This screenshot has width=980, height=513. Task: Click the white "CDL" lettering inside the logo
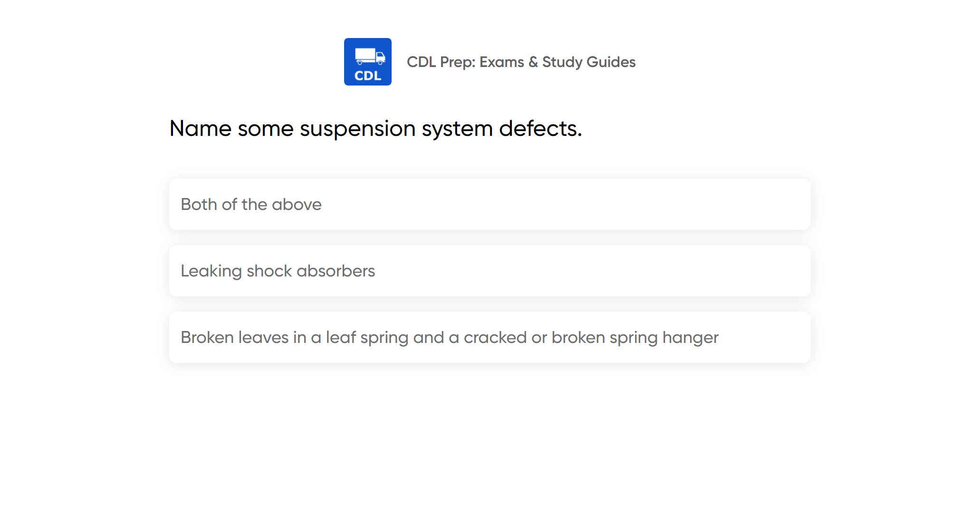click(x=368, y=76)
